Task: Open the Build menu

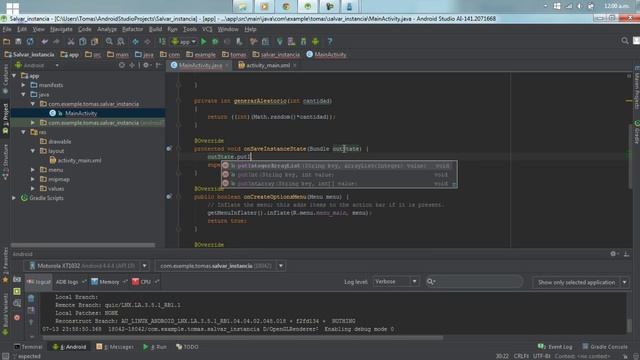Action: click(155, 29)
